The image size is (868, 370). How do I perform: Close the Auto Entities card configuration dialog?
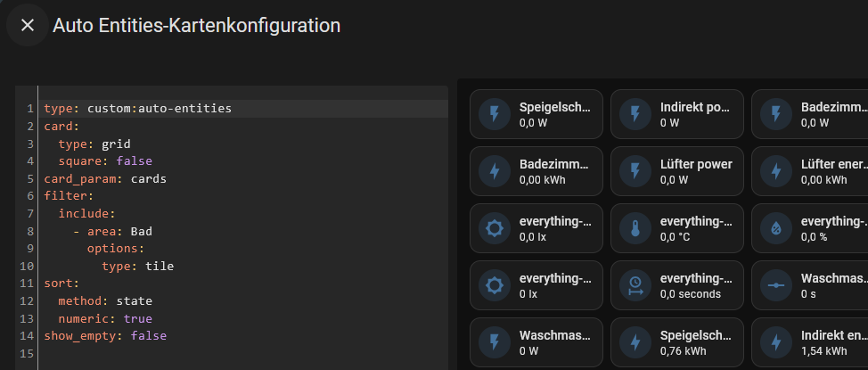[x=27, y=25]
